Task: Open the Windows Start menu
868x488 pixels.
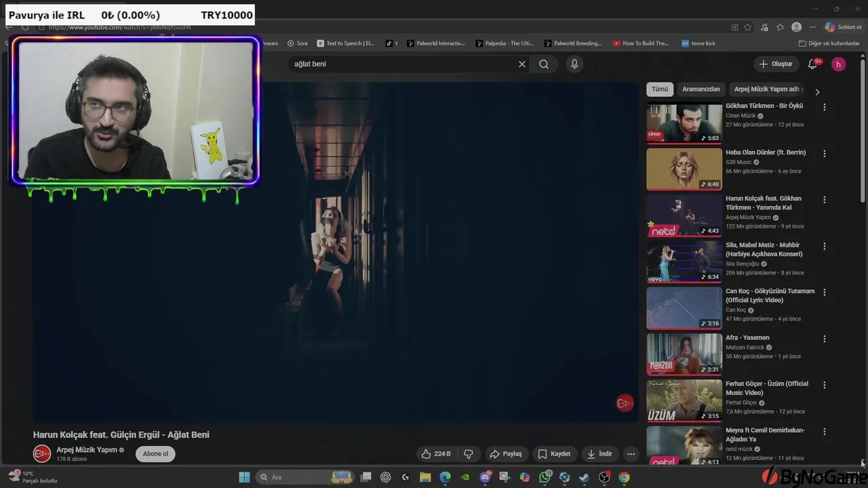Action: coord(244,477)
